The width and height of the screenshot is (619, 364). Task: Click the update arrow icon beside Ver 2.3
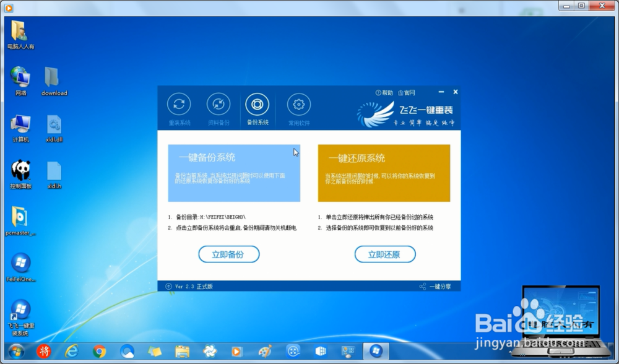point(168,287)
